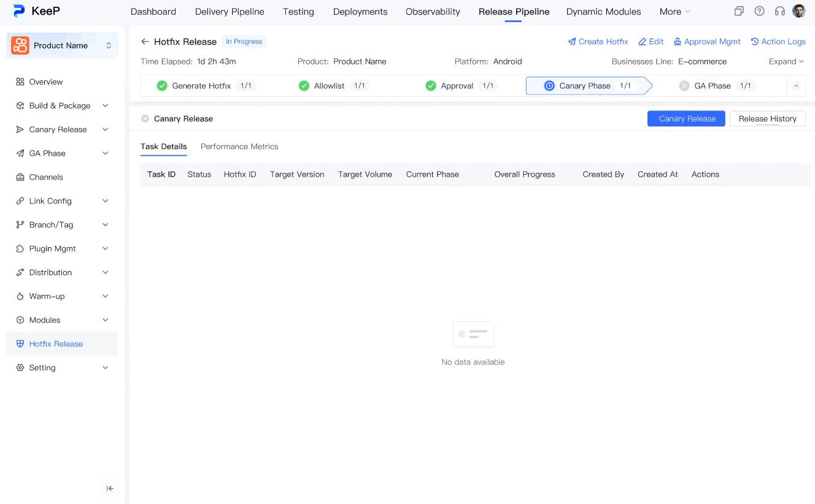Click the Warm-up flame icon

click(x=20, y=296)
